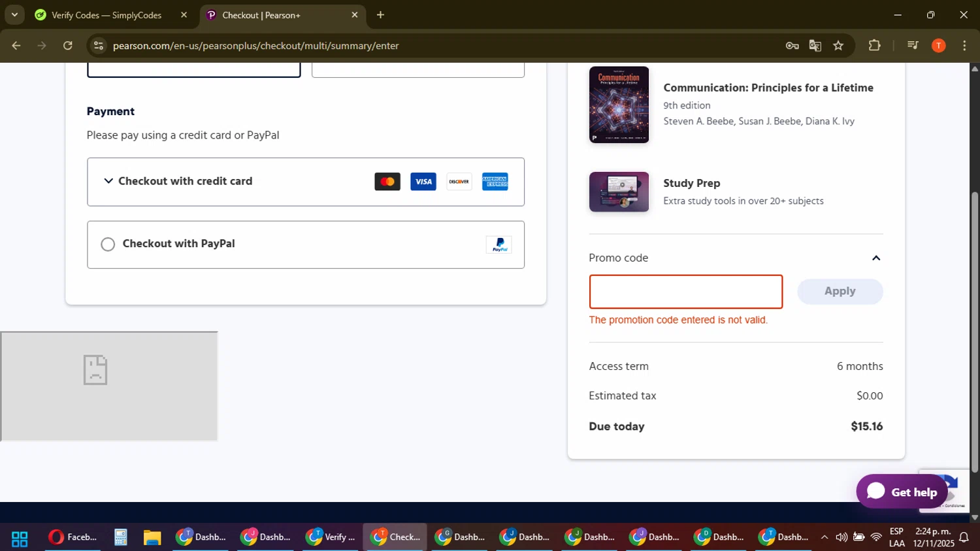Open the Chrome three-dot menu
980x551 pixels.
coord(964,46)
